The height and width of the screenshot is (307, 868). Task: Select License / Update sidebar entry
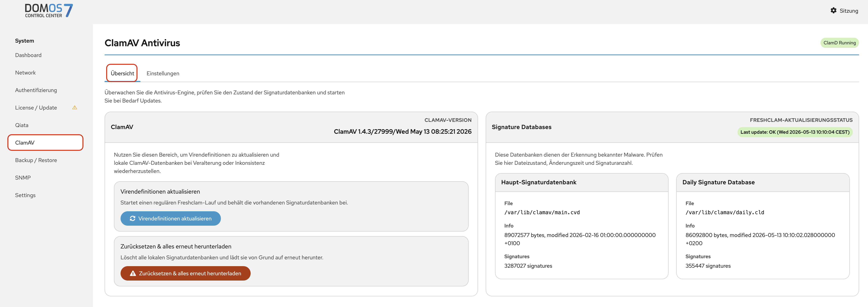tap(36, 108)
